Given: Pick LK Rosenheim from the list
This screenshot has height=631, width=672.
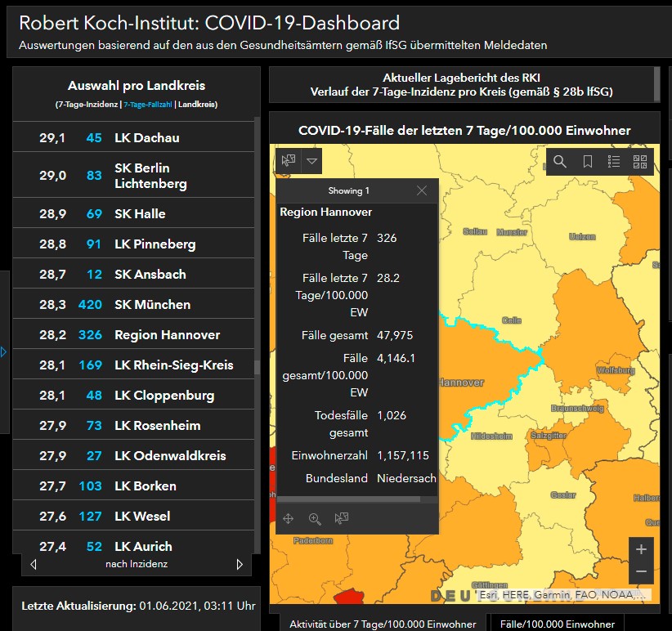Looking at the screenshot, I should pyautogui.click(x=133, y=425).
